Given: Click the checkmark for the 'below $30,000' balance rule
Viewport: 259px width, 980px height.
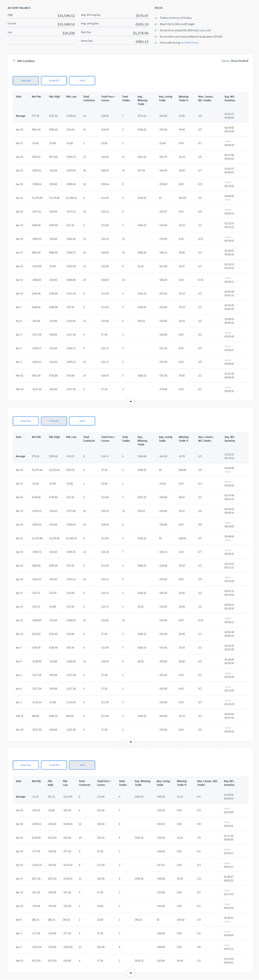Looking at the screenshot, I should pyautogui.click(x=156, y=36).
